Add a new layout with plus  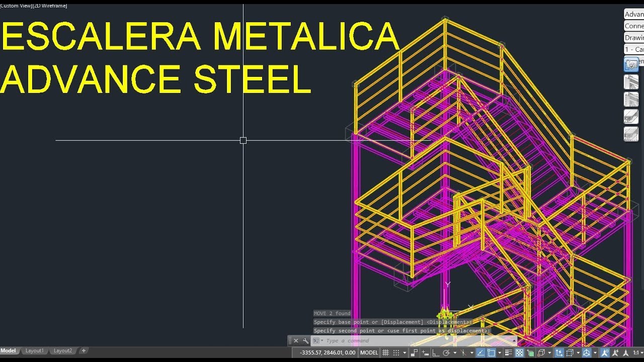pyautogui.click(x=84, y=350)
